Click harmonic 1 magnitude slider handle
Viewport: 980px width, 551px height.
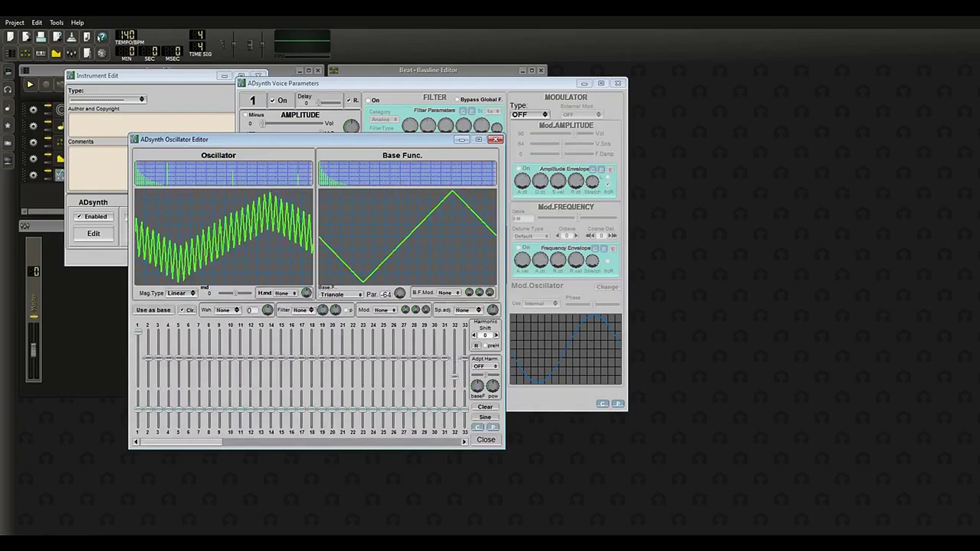tap(138, 332)
